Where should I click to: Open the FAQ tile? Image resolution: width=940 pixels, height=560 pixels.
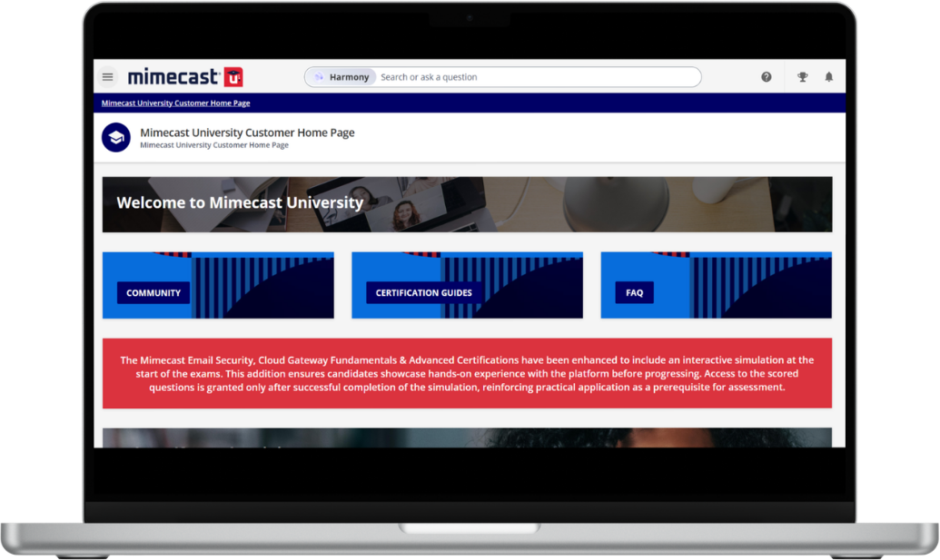(717, 285)
